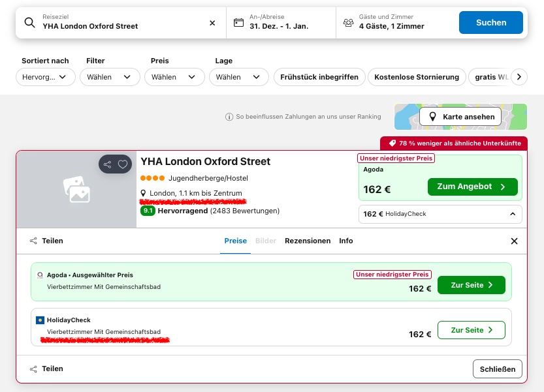This screenshot has width=544, height=392.
Task: Click the map pin icon on Karte ansehen
Action: (x=432, y=117)
